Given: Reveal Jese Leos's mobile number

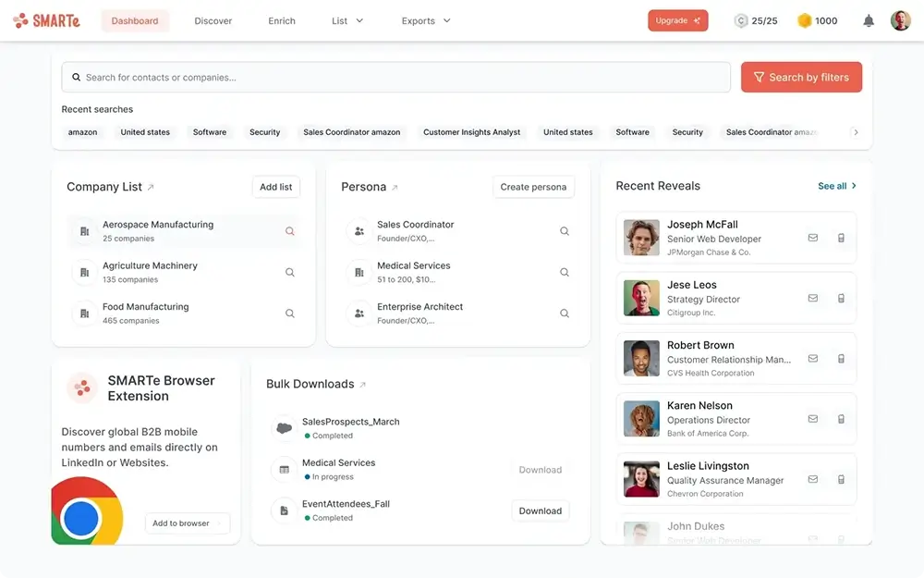Looking at the screenshot, I should pyautogui.click(x=841, y=298).
